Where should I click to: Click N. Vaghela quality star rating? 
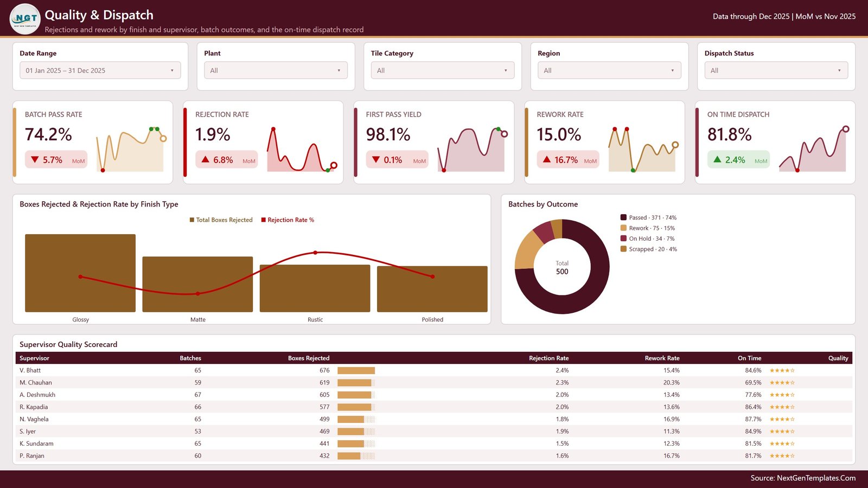click(782, 419)
